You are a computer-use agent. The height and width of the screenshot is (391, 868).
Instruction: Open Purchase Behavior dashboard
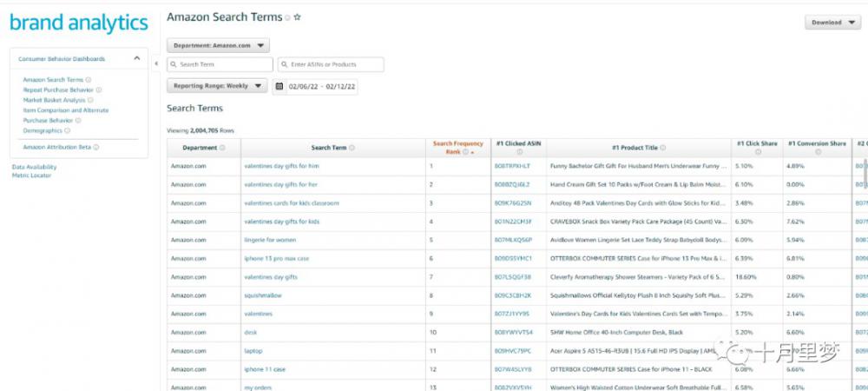click(x=48, y=120)
